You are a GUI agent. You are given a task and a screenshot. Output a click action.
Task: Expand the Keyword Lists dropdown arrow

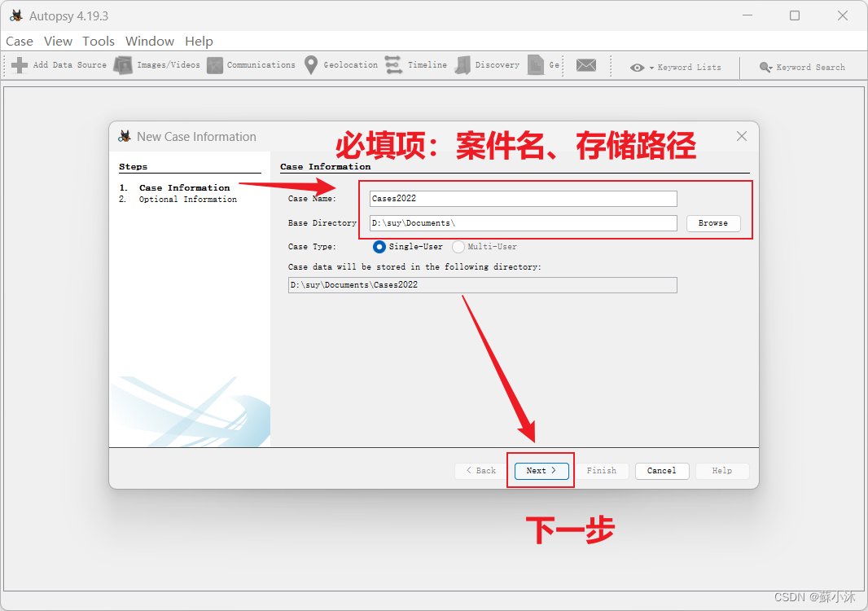[x=651, y=68]
